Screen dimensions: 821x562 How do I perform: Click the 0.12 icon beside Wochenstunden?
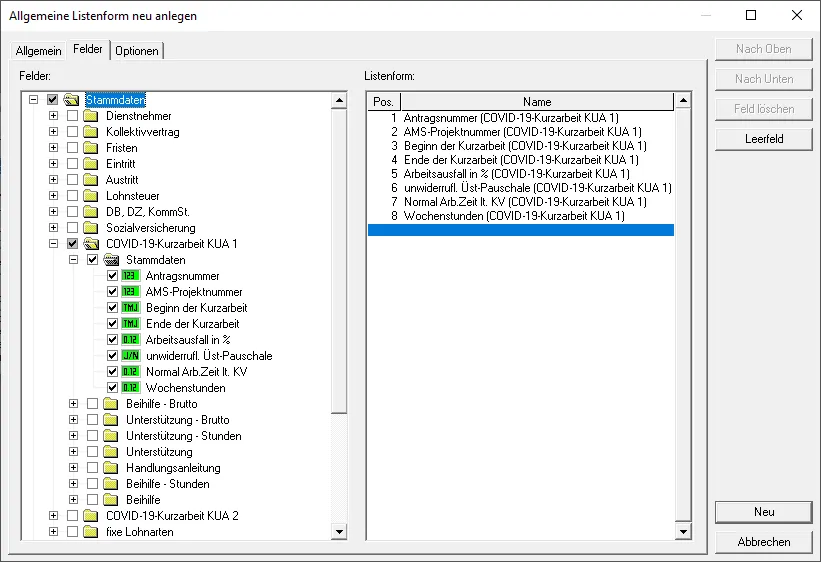point(130,388)
